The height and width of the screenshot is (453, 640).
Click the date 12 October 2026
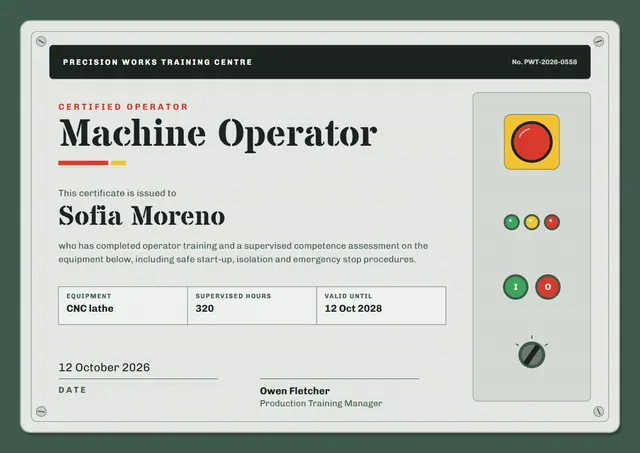click(x=104, y=367)
